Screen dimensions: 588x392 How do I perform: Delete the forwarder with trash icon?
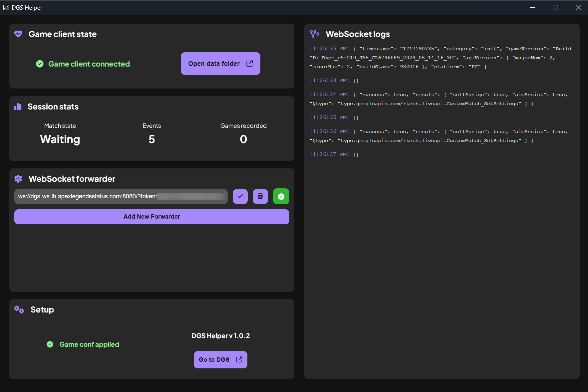coord(260,196)
